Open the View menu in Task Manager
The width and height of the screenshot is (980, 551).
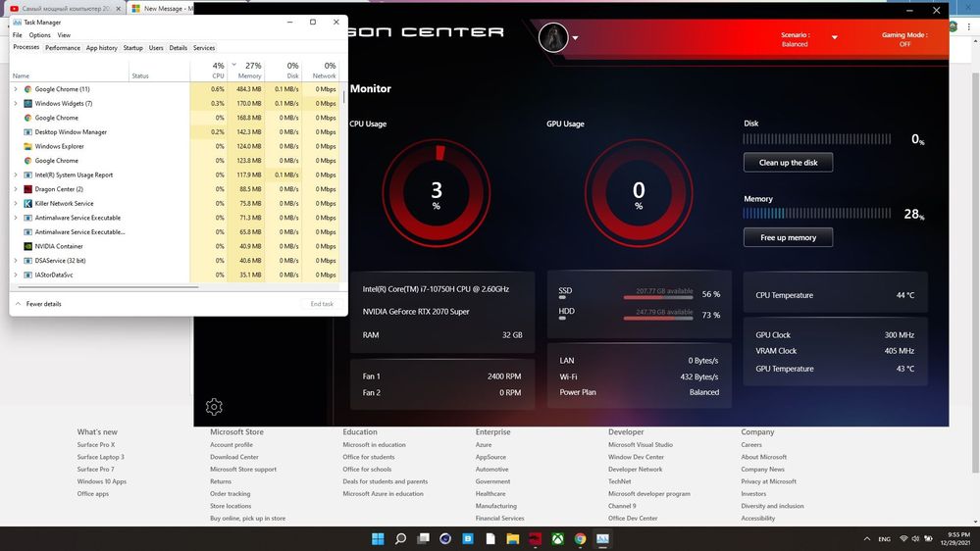pyautogui.click(x=64, y=35)
